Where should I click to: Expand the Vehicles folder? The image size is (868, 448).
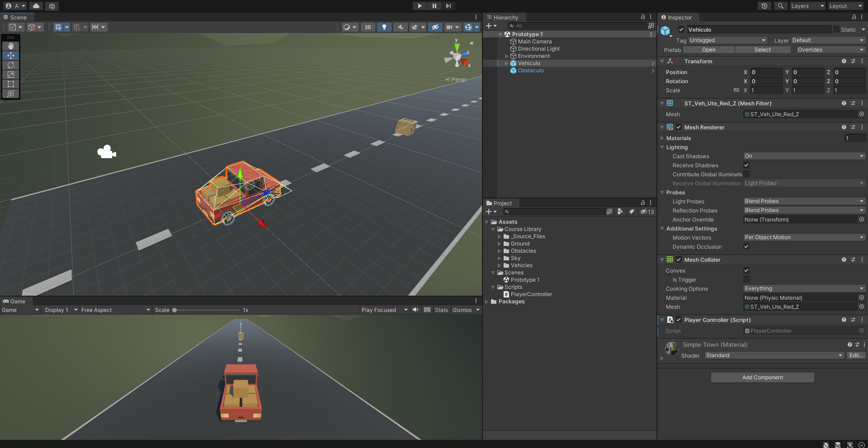click(500, 265)
